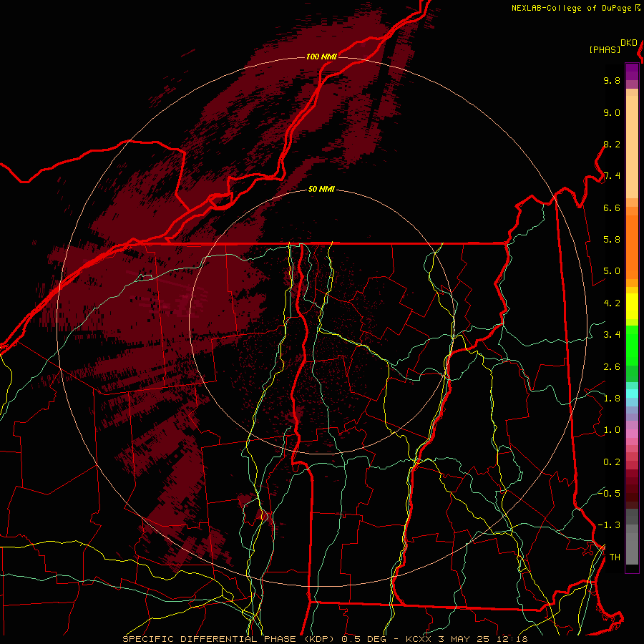Click the 50 NMI range ring label

pyautogui.click(x=321, y=190)
